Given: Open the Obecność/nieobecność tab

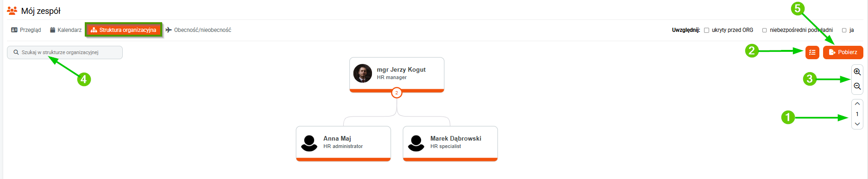Looking at the screenshot, I should click(198, 30).
